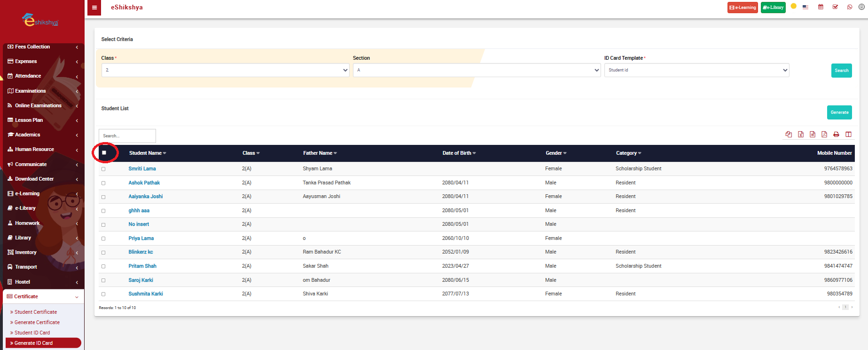
Task: Open Student ID Card submenu item
Action: point(32,333)
